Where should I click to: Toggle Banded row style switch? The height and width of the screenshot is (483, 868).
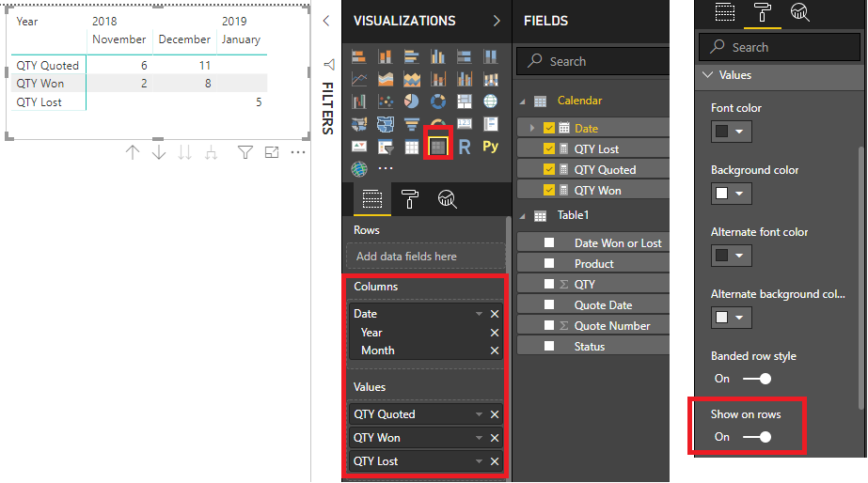[757, 379]
